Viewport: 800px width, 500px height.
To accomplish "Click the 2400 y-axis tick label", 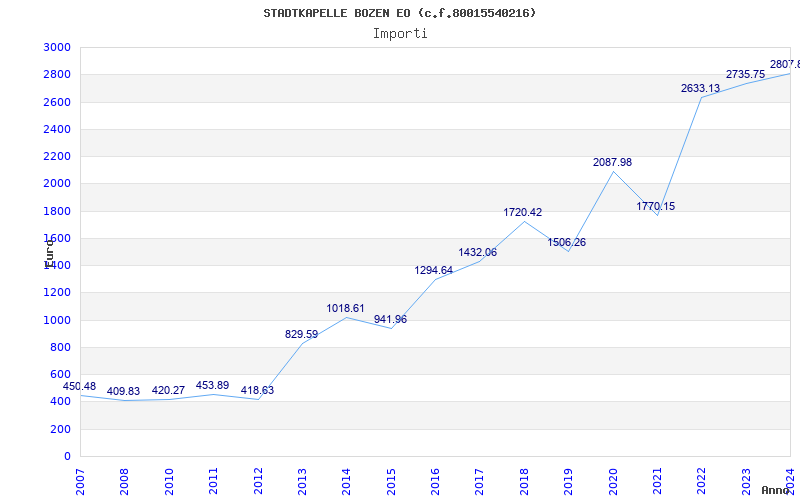I will pyautogui.click(x=57, y=129).
